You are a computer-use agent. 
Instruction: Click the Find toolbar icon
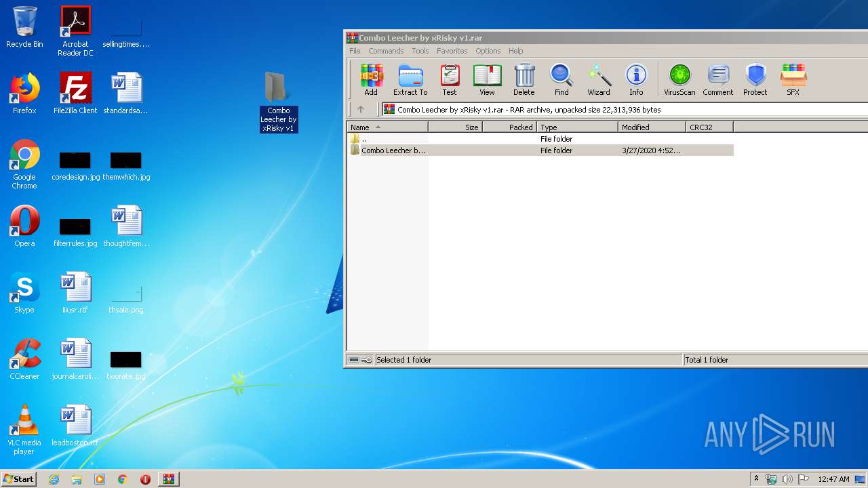click(561, 79)
